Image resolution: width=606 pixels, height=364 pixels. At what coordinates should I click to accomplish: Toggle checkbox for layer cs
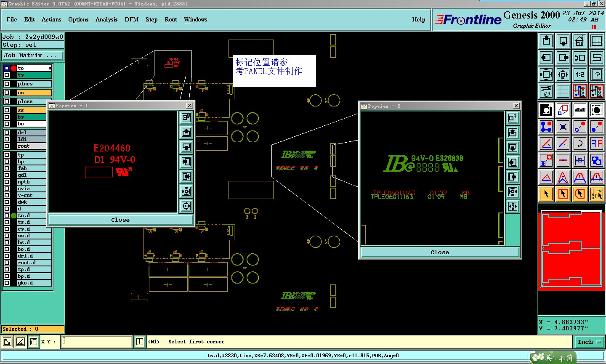7,93
